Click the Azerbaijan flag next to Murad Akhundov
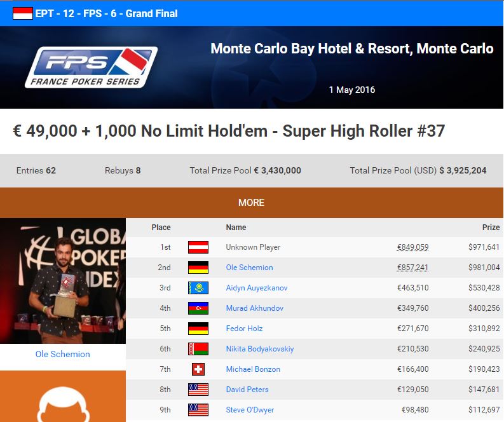 click(198, 308)
